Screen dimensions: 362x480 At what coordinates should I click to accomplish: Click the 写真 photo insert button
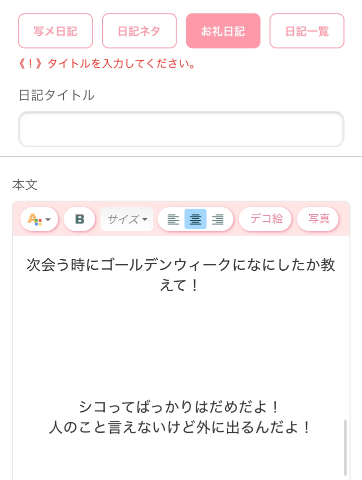click(318, 219)
